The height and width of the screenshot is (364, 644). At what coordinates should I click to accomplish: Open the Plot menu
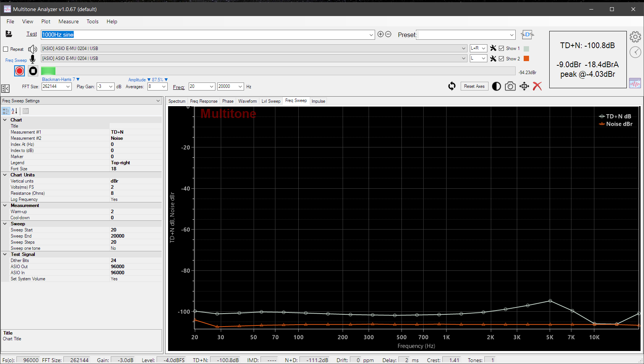pyautogui.click(x=46, y=21)
